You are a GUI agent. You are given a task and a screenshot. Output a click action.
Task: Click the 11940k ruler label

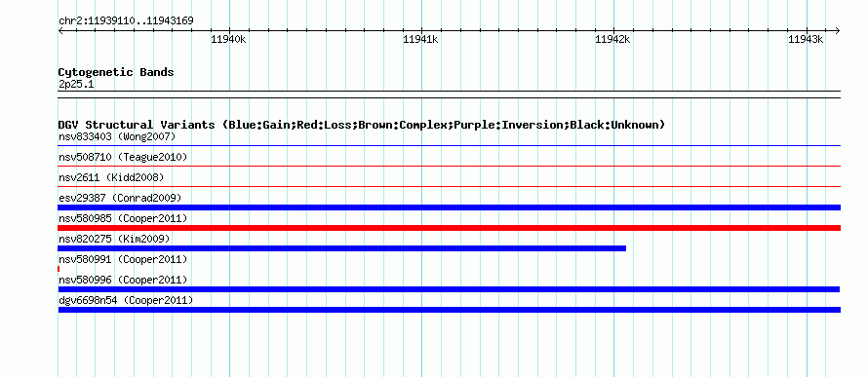coord(228,39)
